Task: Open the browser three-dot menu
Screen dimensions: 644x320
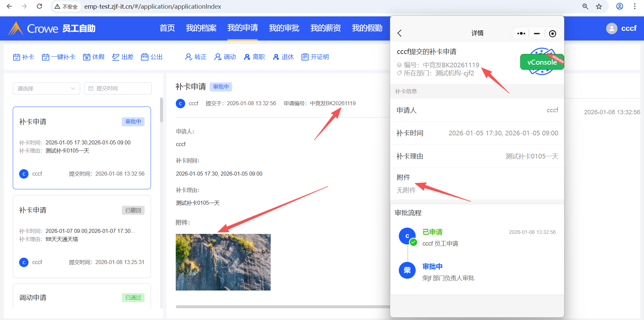Action: point(635,6)
